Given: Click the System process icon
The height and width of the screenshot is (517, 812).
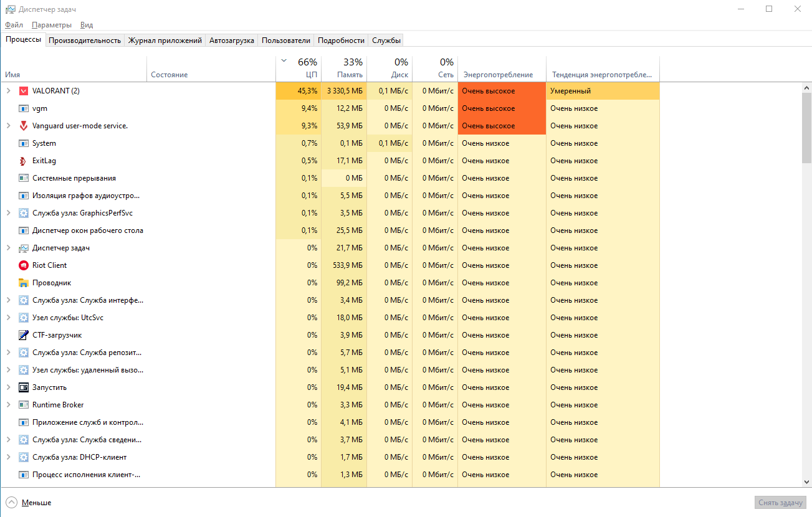Looking at the screenshot, I should 24,143.
